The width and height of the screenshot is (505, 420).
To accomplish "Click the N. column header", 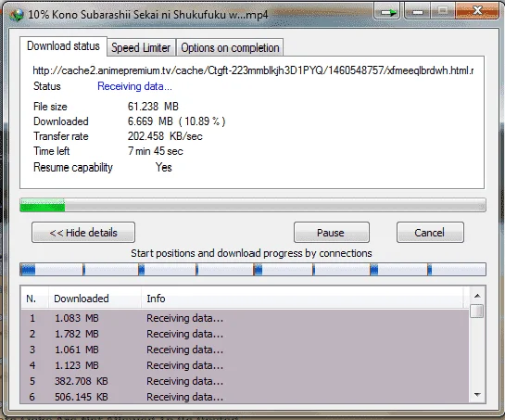I will point(35,299).
